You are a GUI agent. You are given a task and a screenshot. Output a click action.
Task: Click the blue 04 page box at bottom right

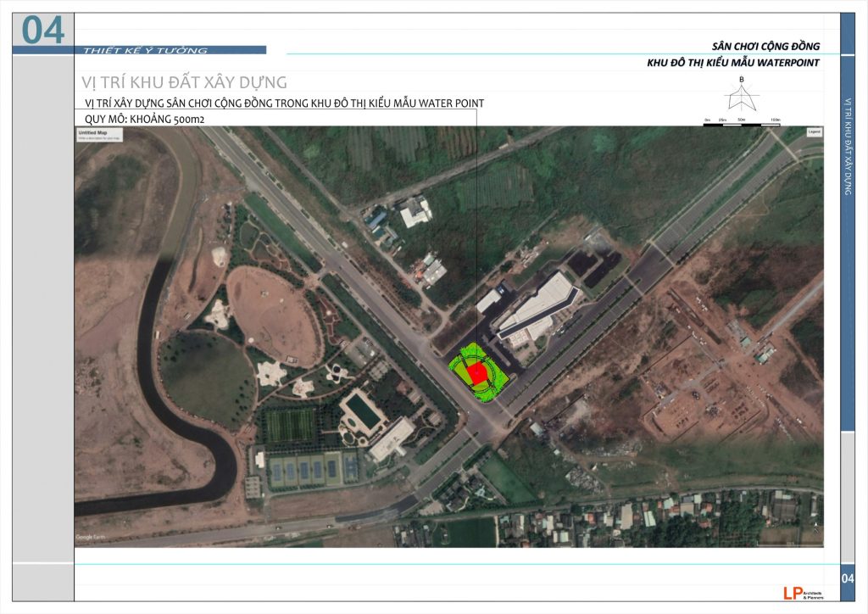848,578
